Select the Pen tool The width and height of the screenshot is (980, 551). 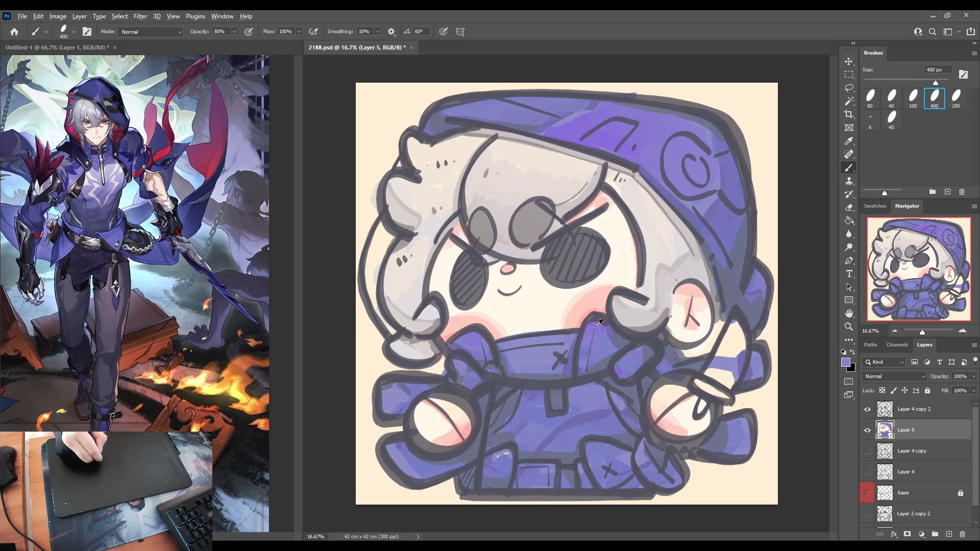tap(849, 261)
